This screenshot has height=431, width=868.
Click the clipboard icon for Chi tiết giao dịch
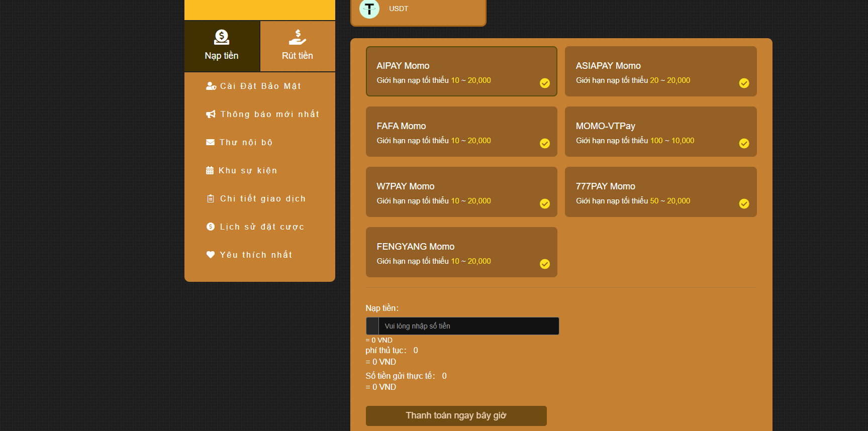click(210, 198)
